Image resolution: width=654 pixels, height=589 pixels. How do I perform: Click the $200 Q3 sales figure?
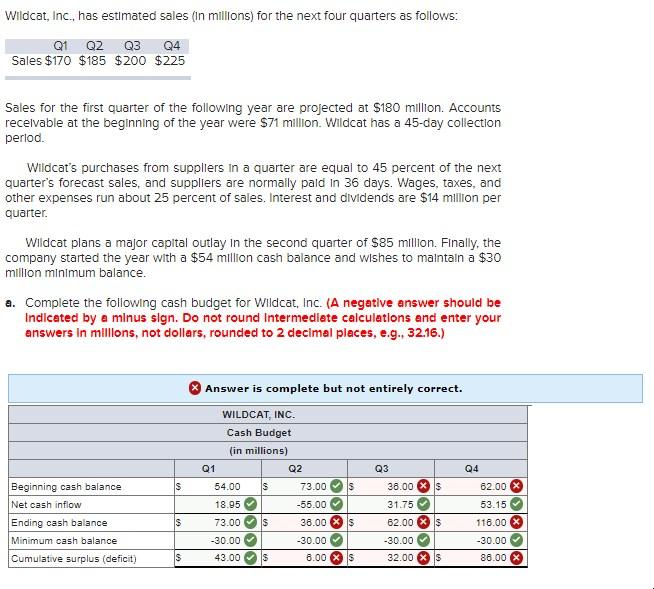[131, 60]
